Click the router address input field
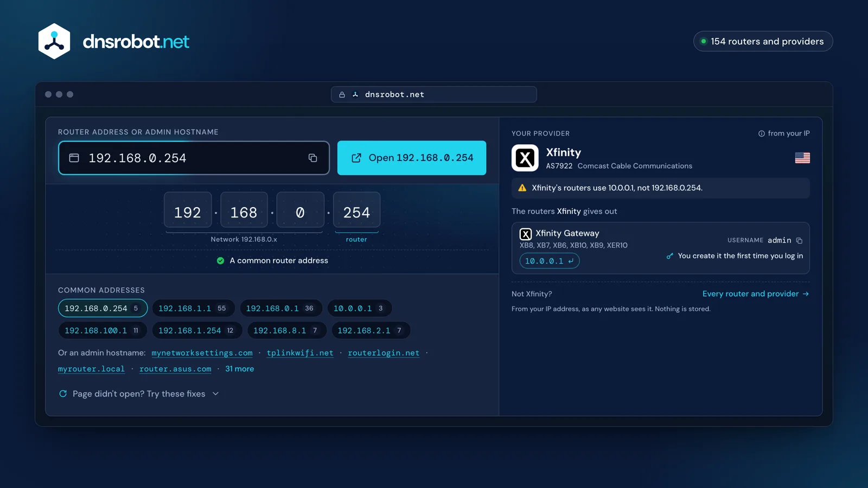The image size is (868, 488). click(x=194, y=158)
